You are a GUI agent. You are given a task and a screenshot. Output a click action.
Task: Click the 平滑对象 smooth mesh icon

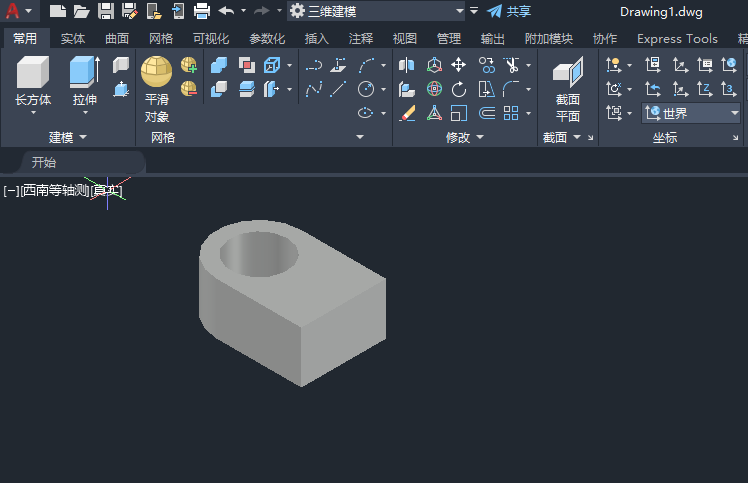[x=156, y=72]
